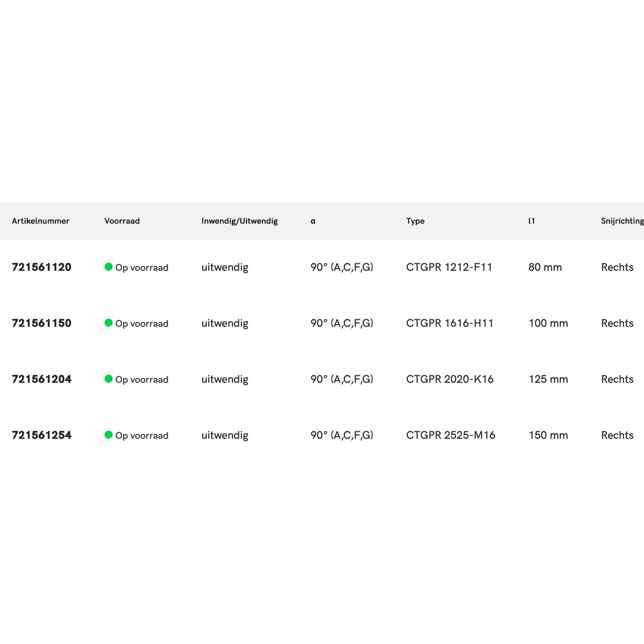Sort by Artikelnummer column header
Screen dimensions: 644x644
coord(41,221)
